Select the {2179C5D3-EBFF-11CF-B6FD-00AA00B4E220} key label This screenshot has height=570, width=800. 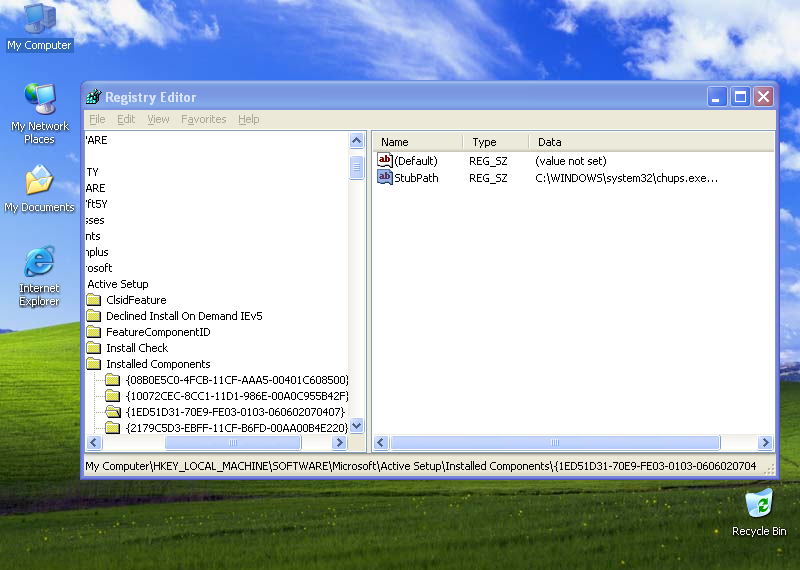click(x=237, y=428)
